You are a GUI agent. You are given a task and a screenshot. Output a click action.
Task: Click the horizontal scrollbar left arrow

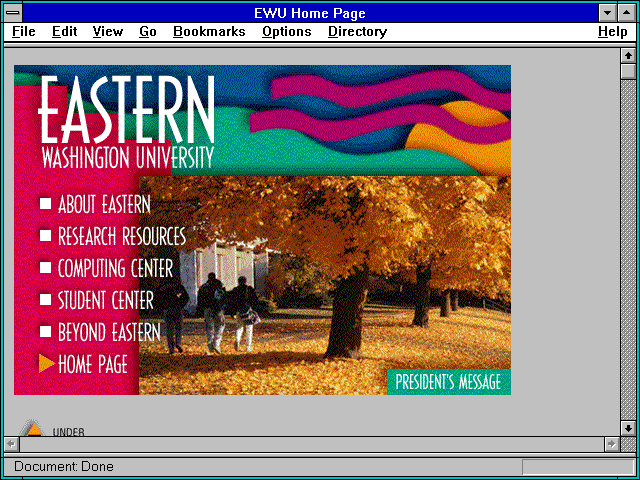pyautogui.click(x=11, y=444)
